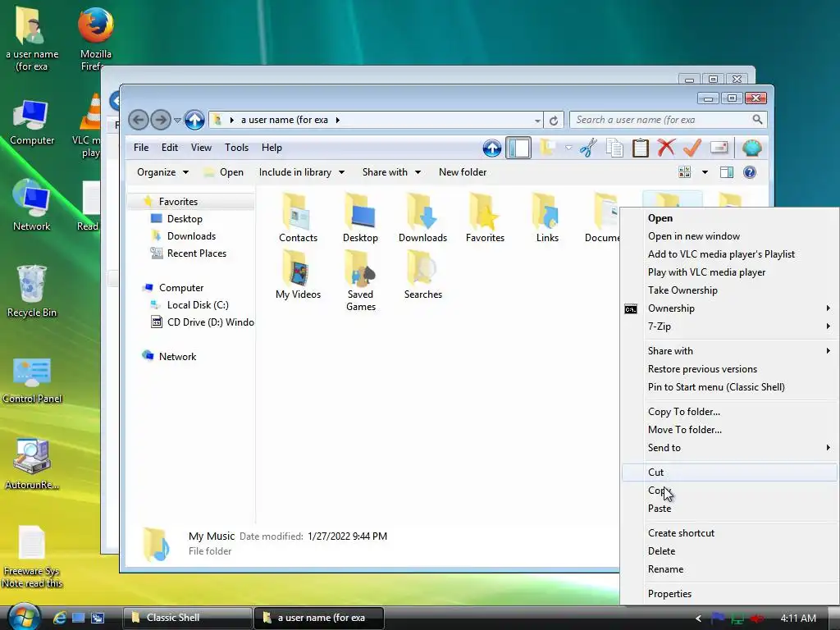Expand Share with dropdown in command bar

[391, 172]
